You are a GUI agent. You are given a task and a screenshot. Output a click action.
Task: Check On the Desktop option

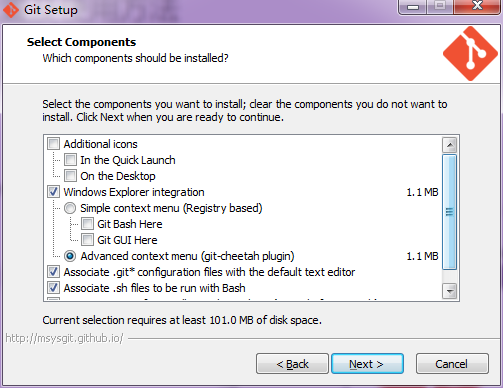70,176
